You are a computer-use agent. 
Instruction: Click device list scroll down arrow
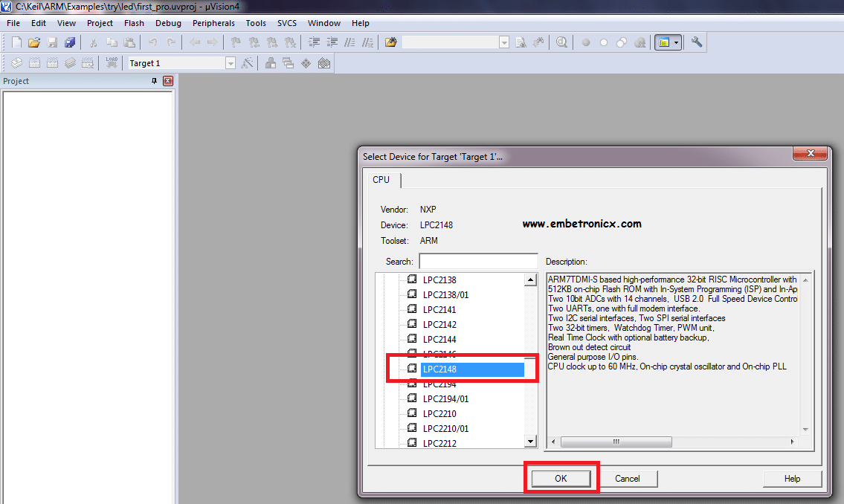[531, 442]
